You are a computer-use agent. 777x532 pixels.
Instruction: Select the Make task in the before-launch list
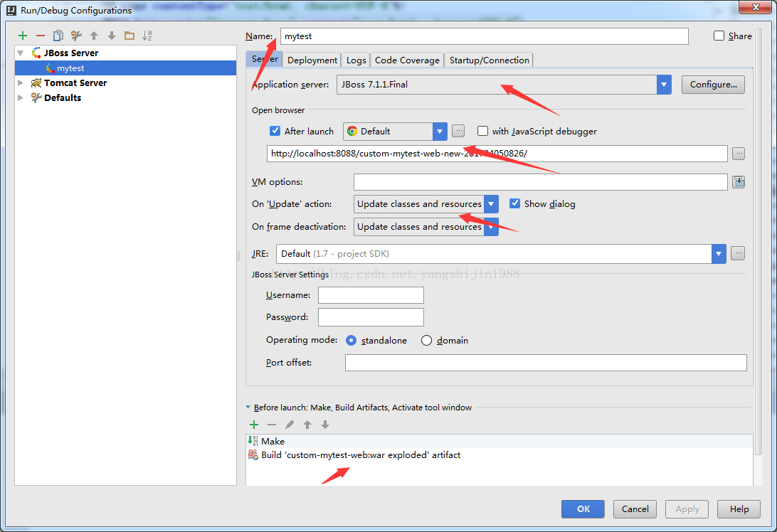click(x=499, y=442)
